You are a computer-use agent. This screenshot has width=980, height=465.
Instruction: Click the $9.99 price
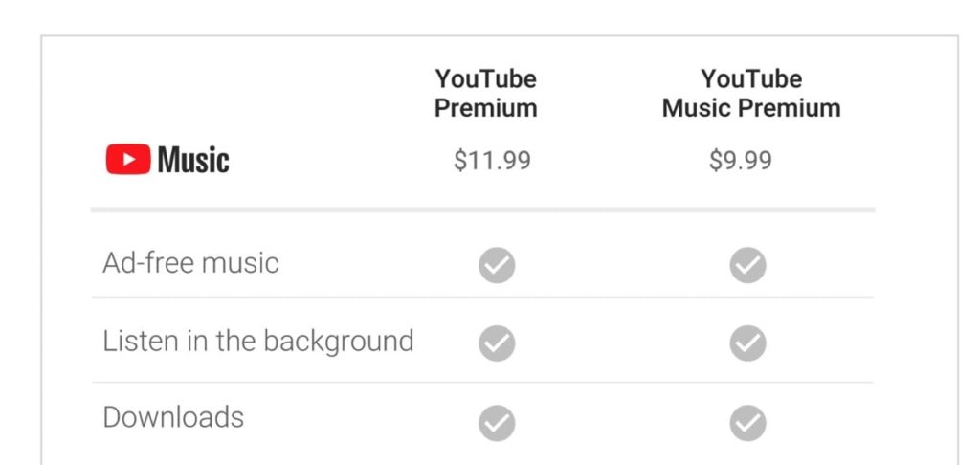point(741,160)
